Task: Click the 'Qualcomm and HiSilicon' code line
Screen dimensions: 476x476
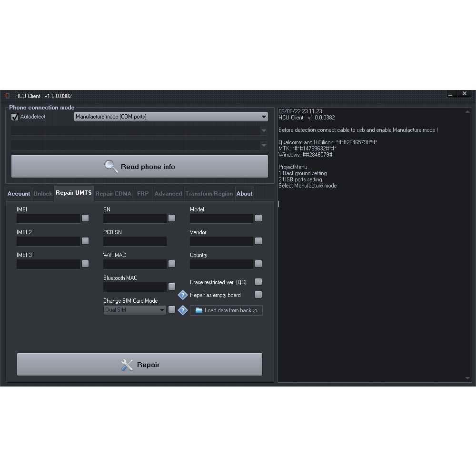Action: (328, 142)
